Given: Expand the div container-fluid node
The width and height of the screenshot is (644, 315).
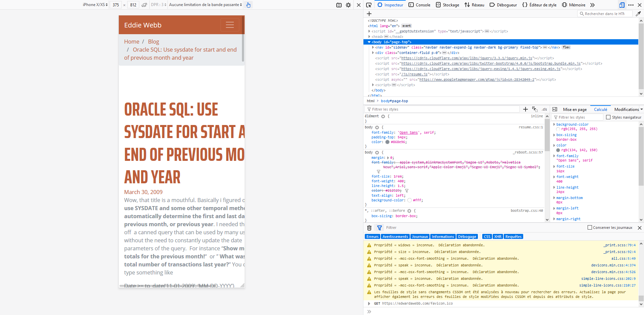Looking at the screenshot, I should pos(373,53).
